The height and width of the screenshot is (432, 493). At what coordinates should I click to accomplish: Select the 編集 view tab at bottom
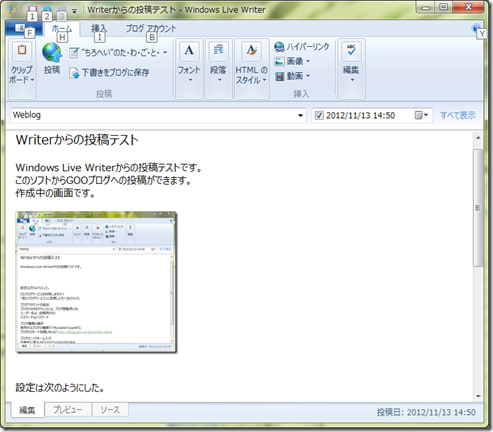(27, 410)
